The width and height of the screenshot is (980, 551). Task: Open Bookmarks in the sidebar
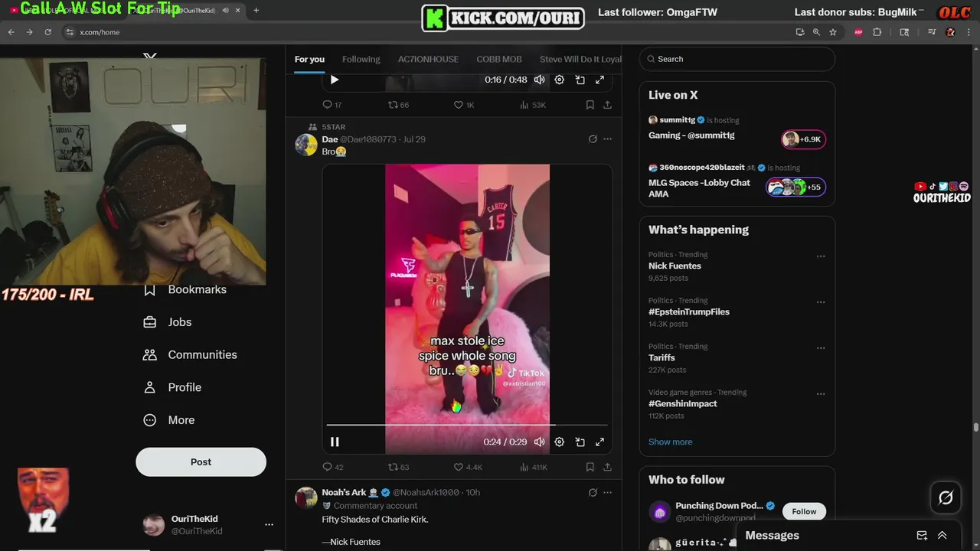pyautogui.click(x=185, y=289)
